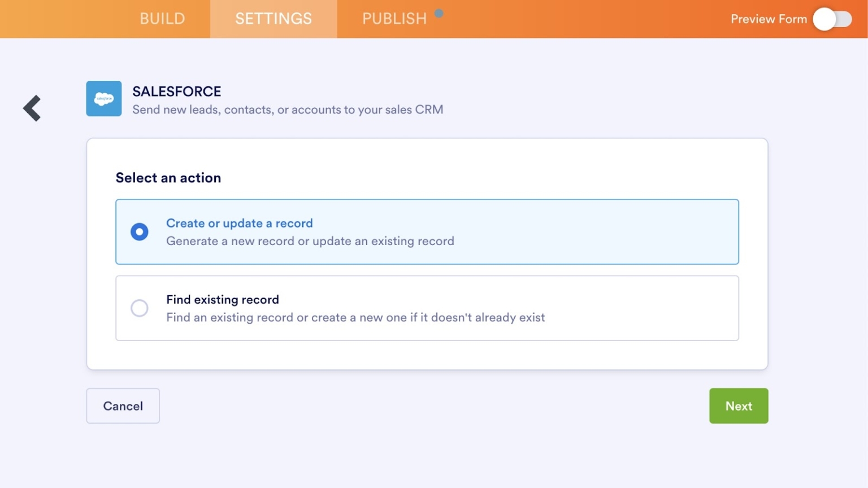
Task: Click the Select an action heading
Action: coord(168,177)
